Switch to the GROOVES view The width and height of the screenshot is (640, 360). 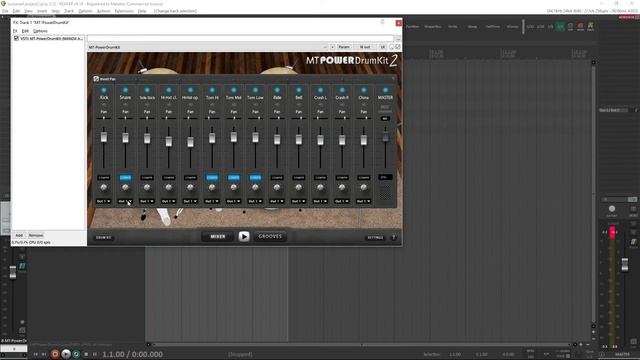[270, 236]
